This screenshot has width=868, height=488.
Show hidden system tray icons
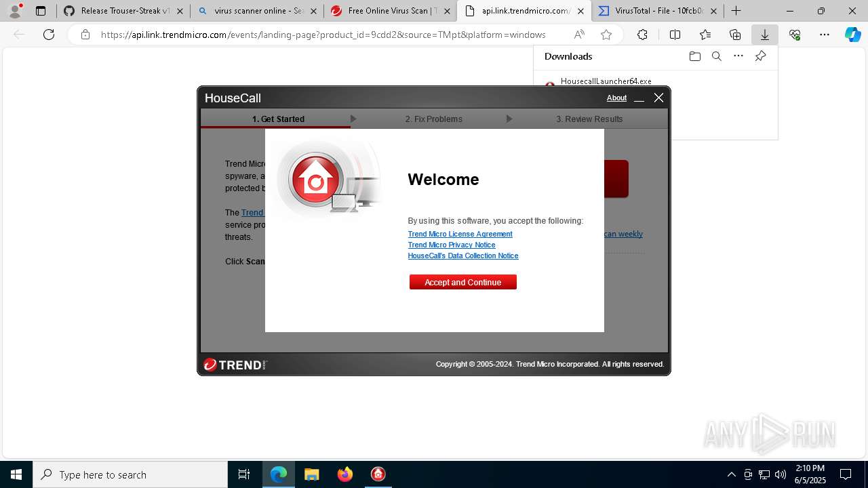[x=731, y=474]
